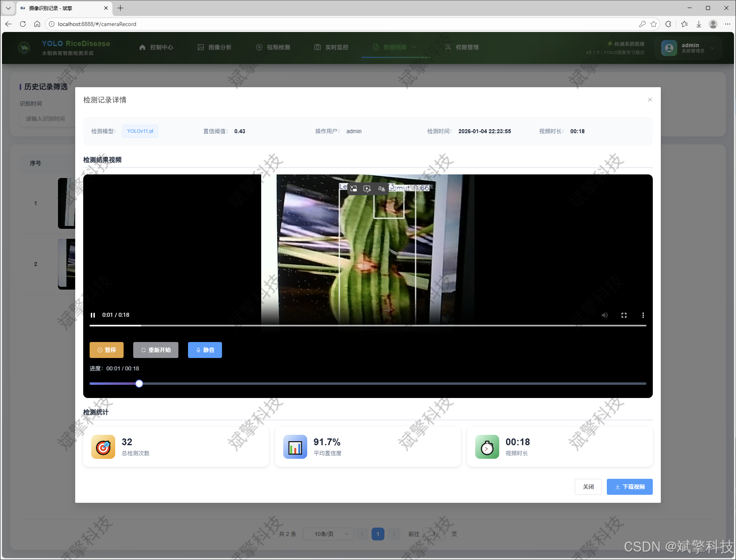Bookmark this page with the star icon
The image size is (736, 560).
(x=654, y=24)
